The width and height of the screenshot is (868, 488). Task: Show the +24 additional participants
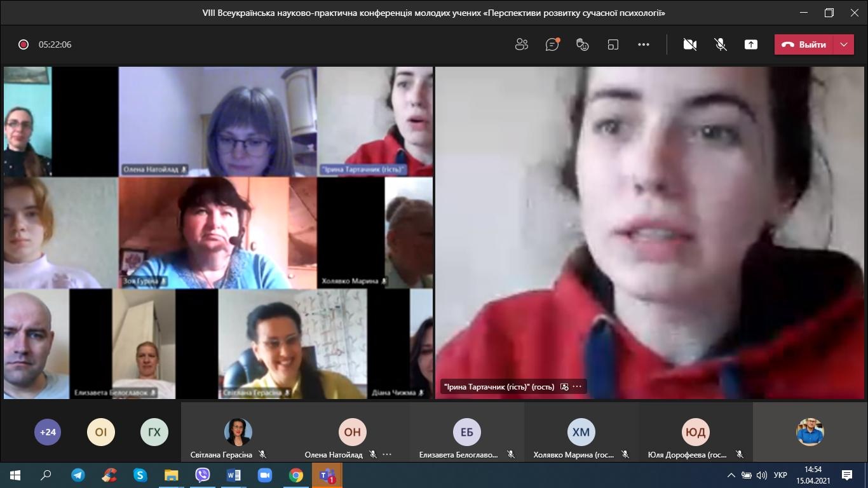(x=48, y=433)
